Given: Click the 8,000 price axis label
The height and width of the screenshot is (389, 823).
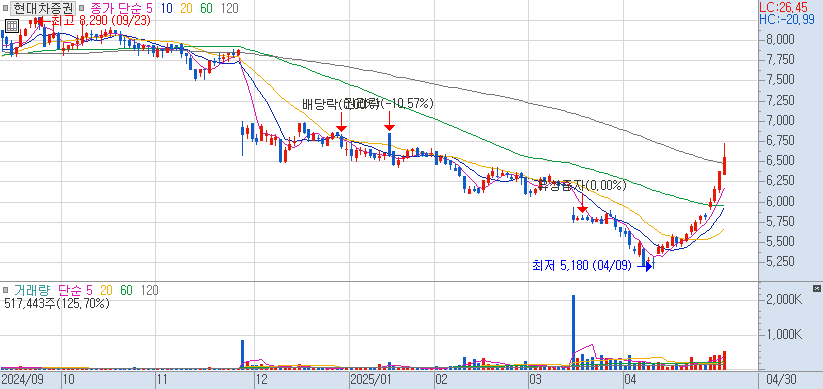Looking at the screenshot, I should (x=779, y=39).
